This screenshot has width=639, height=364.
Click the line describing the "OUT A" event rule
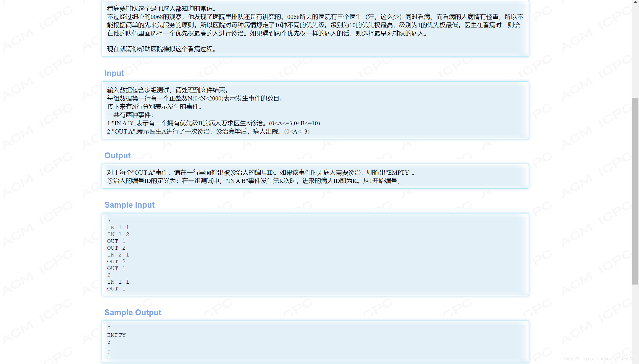(208, 131)
